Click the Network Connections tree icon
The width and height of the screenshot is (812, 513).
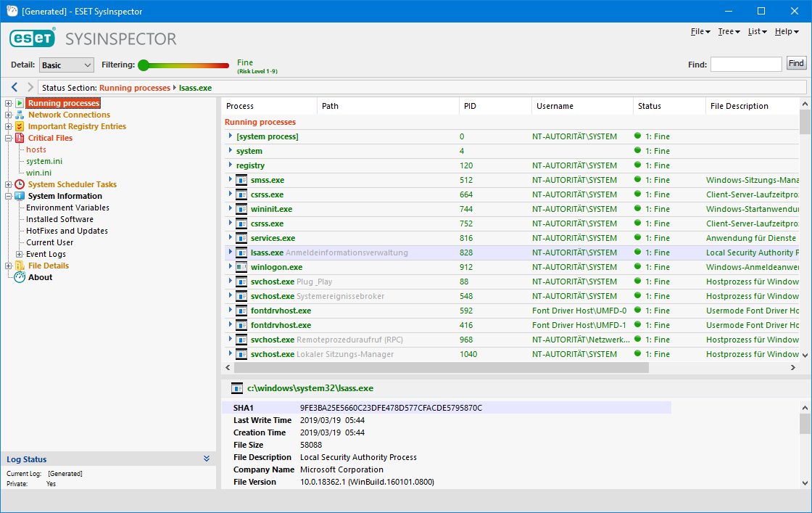click(x=20, y=115)
